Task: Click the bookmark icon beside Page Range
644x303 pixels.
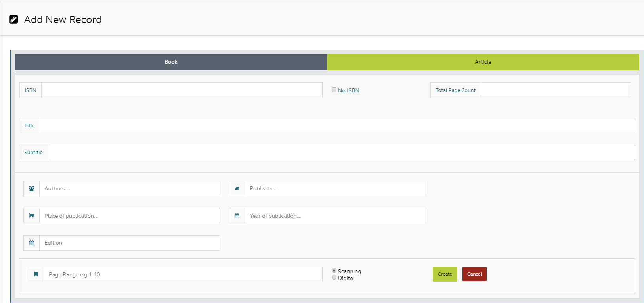Action: [x=36, y=274]
